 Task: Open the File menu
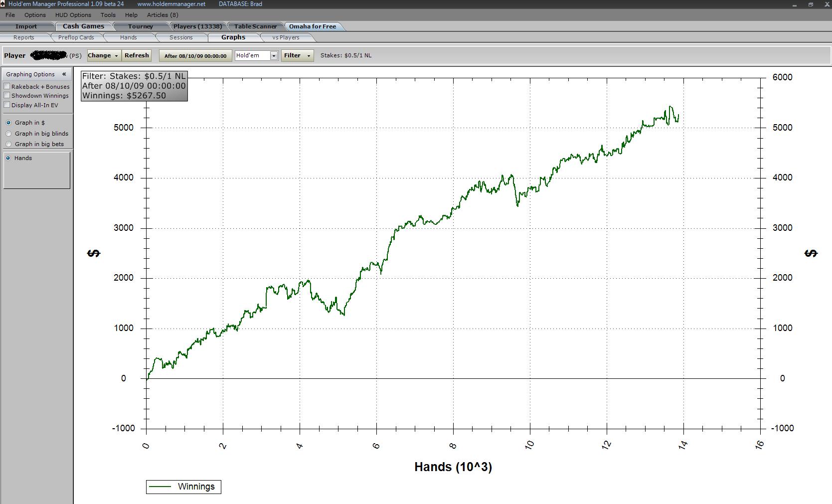click(10, 15)
